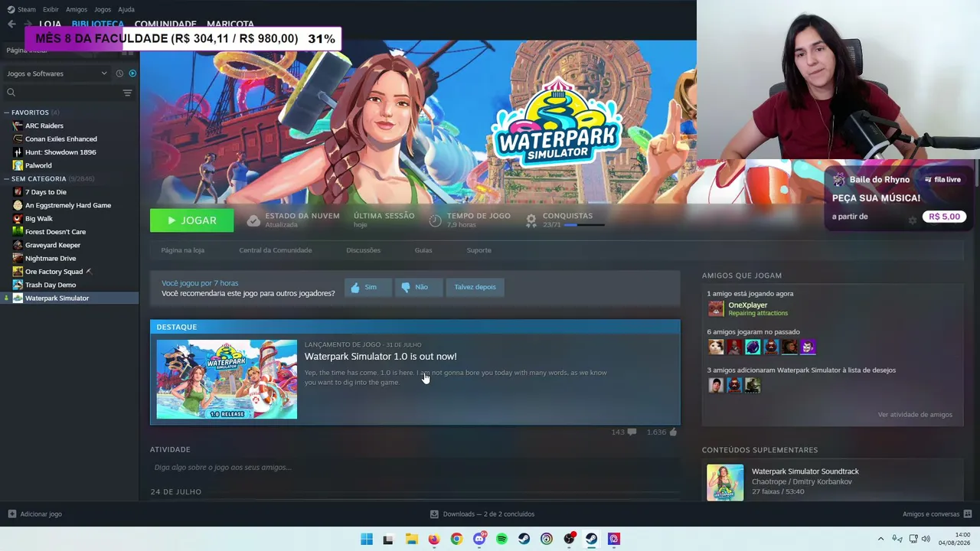Click the green JOGAR play button
The image size is (980, 551).
coord(191,220)
